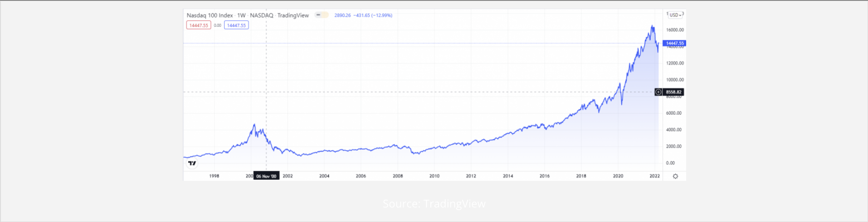
Task: Click 2020 on the time axis
Action: 618,176
